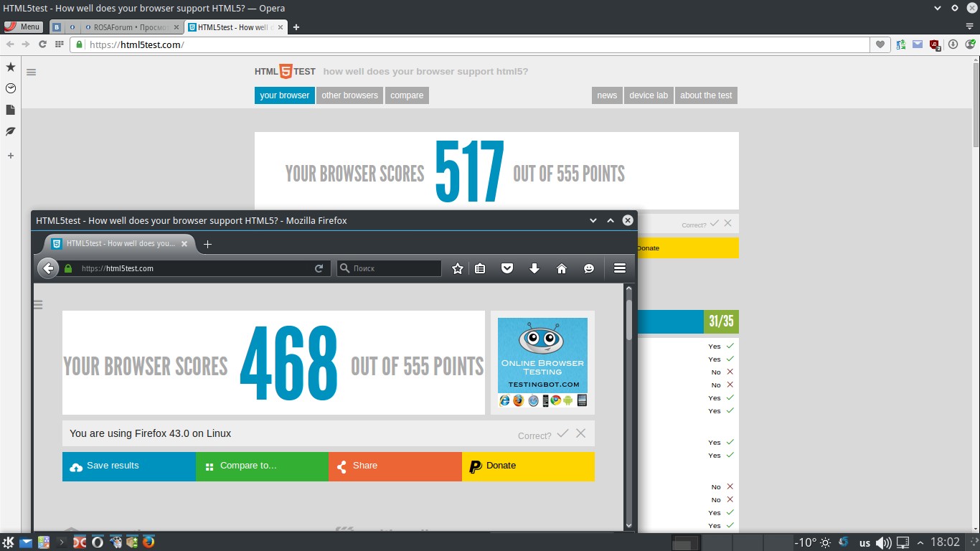The width and height of the screenshot is (980, 551).
Task: Go to Firefox home page
Action: coord(562,268)
